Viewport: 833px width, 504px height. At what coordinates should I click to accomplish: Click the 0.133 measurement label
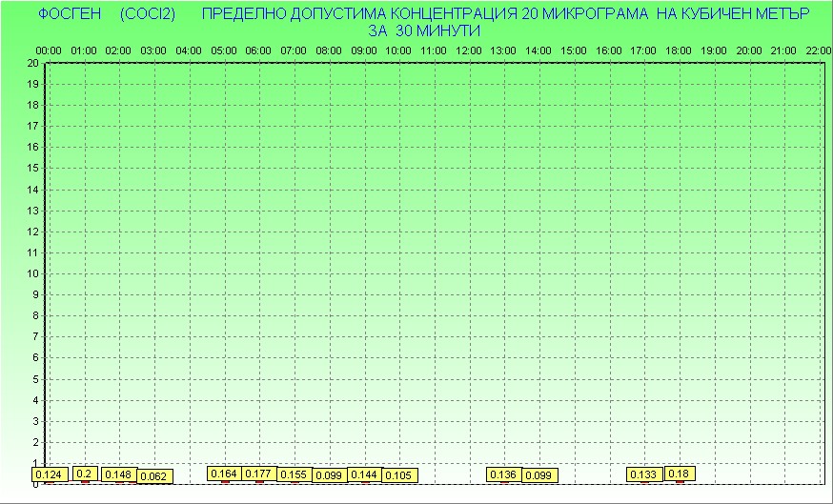pyautogui.click(x=644, y=474)
